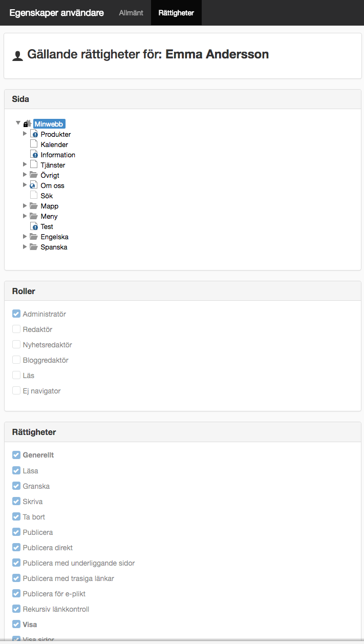Switch to the Allmänt tab
This screenshot has width=364, height=644.
131,13
